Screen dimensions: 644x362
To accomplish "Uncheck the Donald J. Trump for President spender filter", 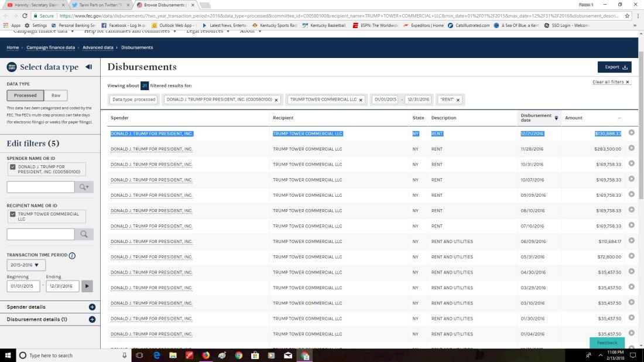I will [13, 167].
